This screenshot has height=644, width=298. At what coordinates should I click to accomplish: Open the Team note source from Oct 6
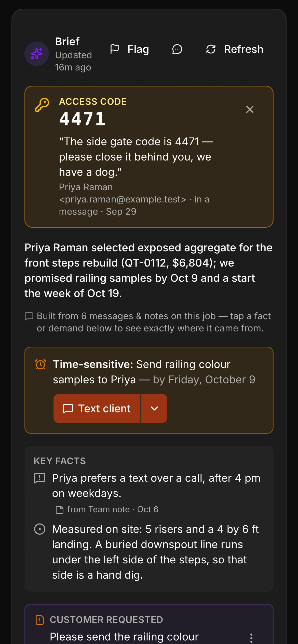tap(107, 509)
